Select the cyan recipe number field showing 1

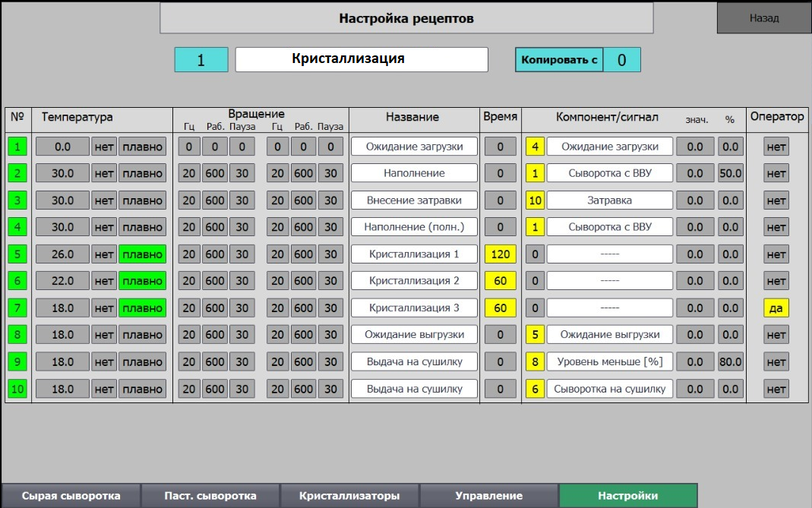pyautogui.click(x=201, y=60)
